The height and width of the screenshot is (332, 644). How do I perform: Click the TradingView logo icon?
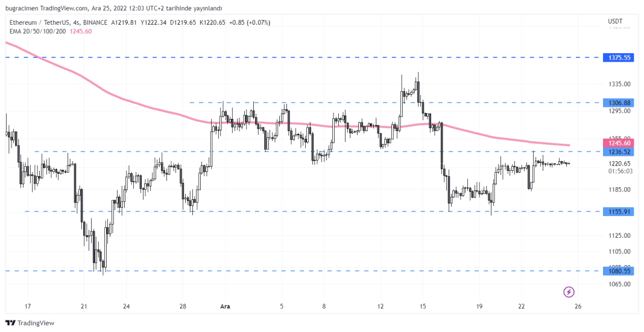coord(10,323)
